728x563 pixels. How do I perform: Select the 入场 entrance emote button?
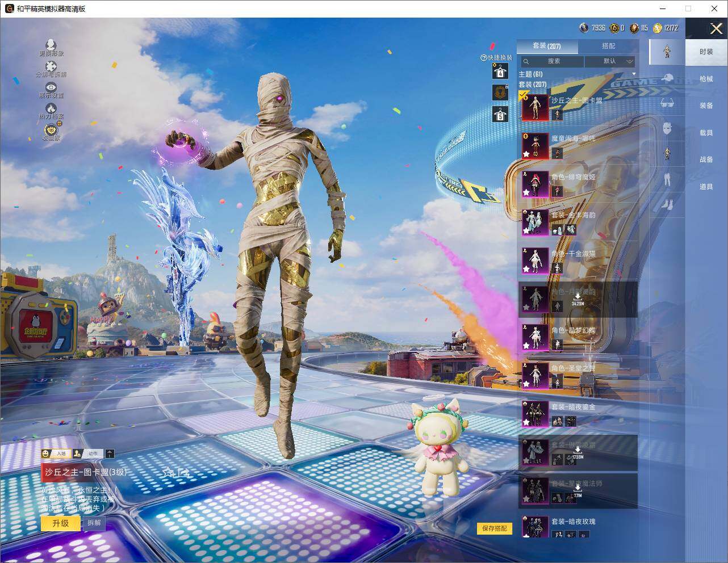56,453
